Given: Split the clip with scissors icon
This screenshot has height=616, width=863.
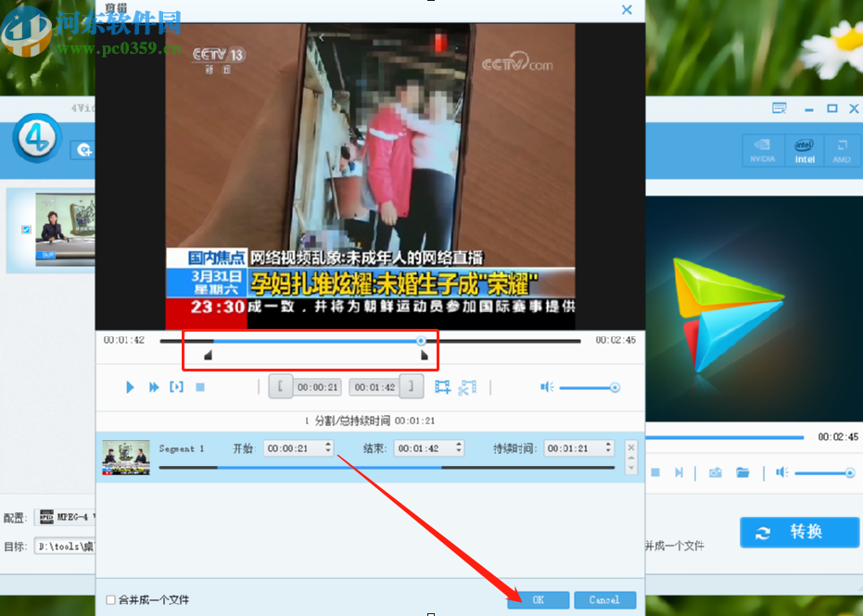Looking at the screenshot, I should pyautogui.click(x=467, y=387).
